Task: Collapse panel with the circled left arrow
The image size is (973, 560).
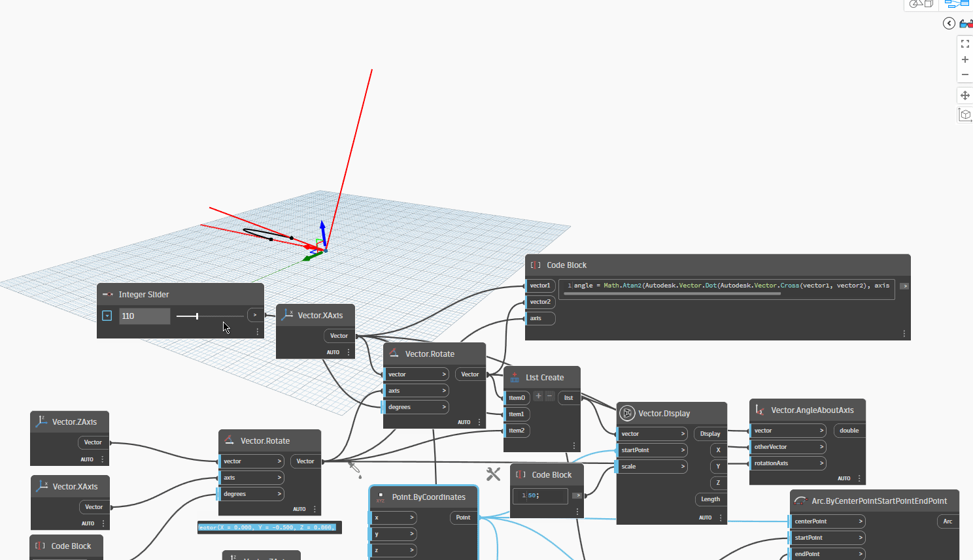Action: point(949,24)
